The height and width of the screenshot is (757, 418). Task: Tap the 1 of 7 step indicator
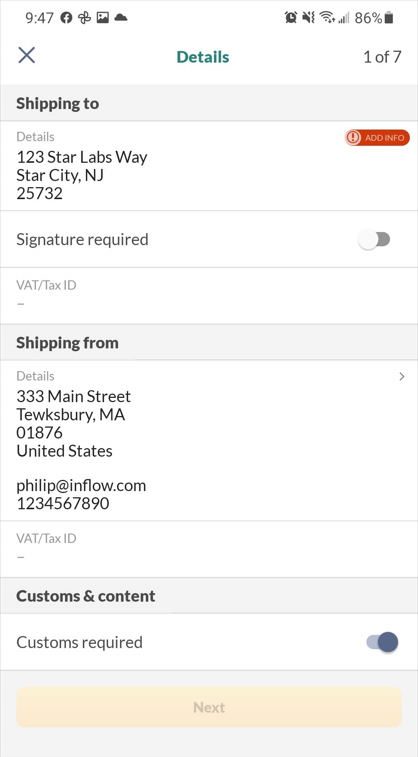tap(382, 57)
